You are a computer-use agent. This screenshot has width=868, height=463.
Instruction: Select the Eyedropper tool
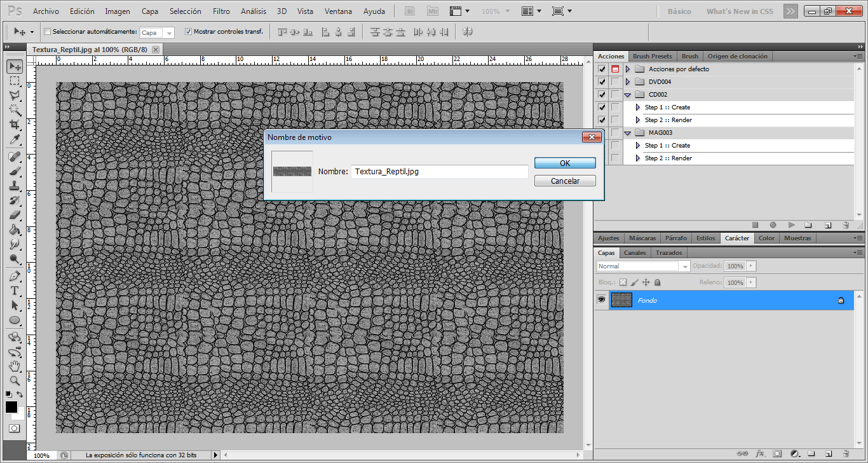[x=15, y=139]
